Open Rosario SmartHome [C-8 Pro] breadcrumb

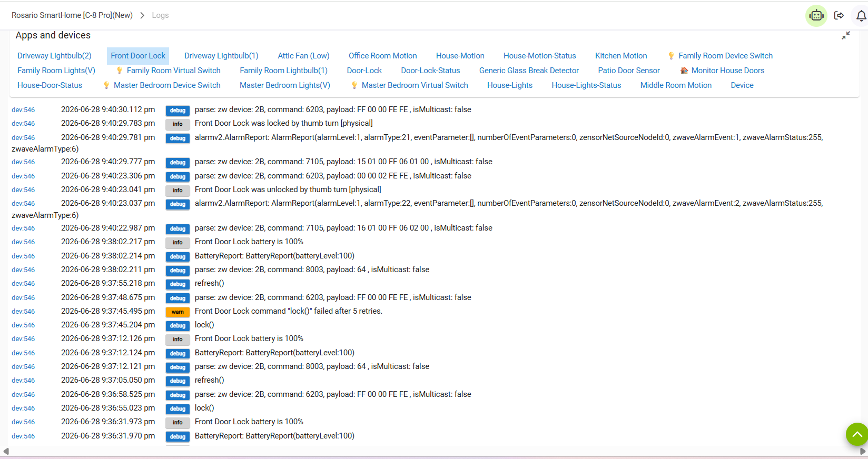click(72, 15)
